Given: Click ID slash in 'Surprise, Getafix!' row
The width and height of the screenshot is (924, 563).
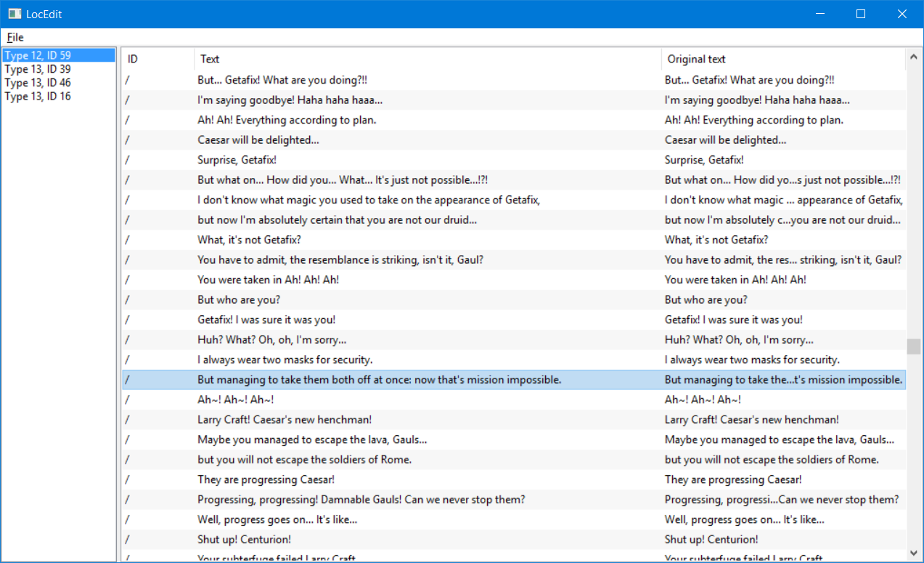Looking at the screenshot, I should [127, 160].
